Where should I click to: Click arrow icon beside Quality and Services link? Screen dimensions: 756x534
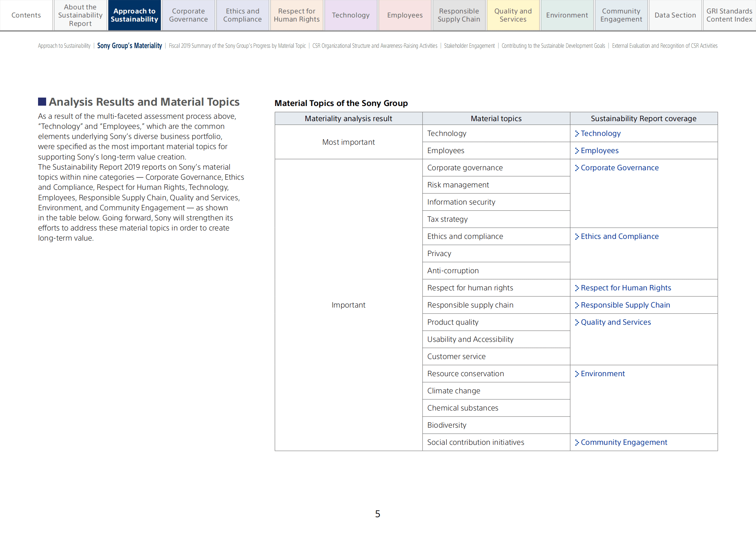pyautogui.click(x=577, y=322)
